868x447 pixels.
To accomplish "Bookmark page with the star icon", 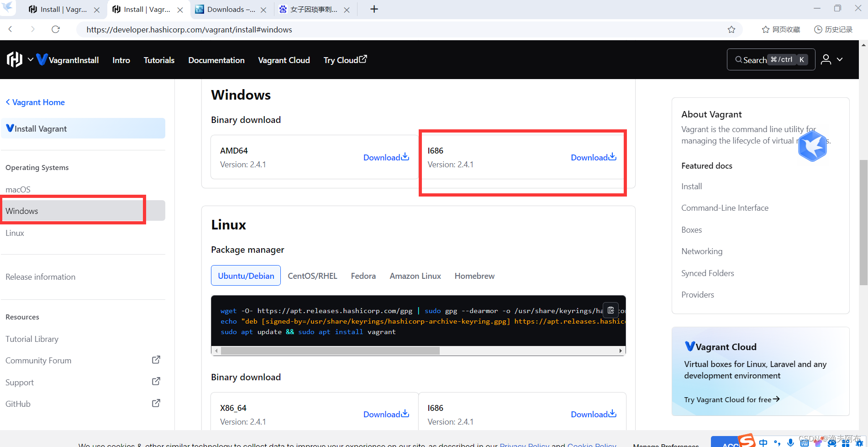I will [x=731, y=29].
